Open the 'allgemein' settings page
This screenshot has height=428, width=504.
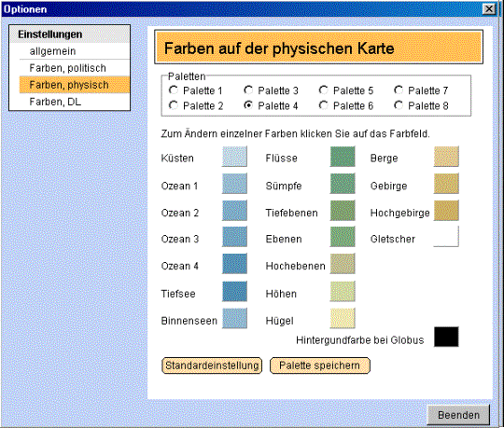[75, 51]
